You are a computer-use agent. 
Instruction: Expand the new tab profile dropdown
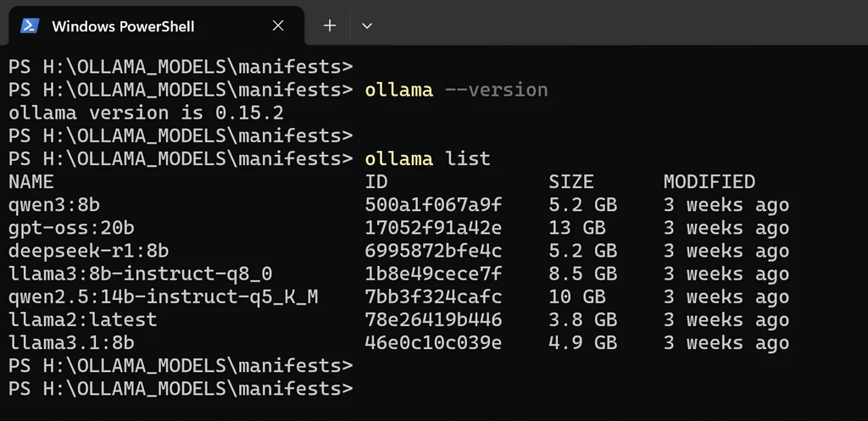[x=367, y=26]
